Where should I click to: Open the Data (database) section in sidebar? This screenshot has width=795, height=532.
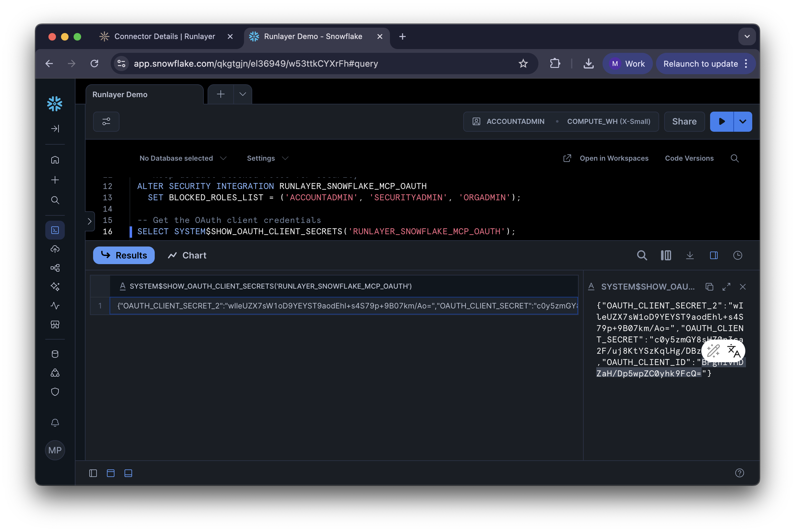point(55,354)
